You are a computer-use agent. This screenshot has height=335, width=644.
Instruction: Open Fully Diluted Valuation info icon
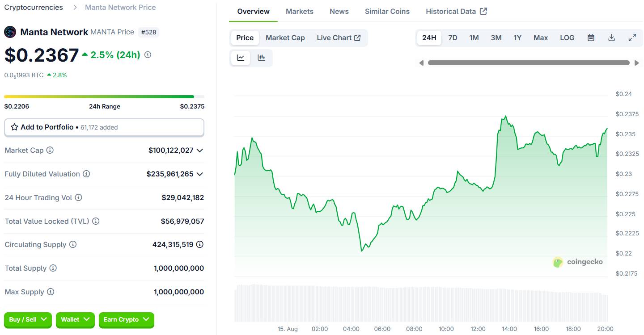pos(86,174)
